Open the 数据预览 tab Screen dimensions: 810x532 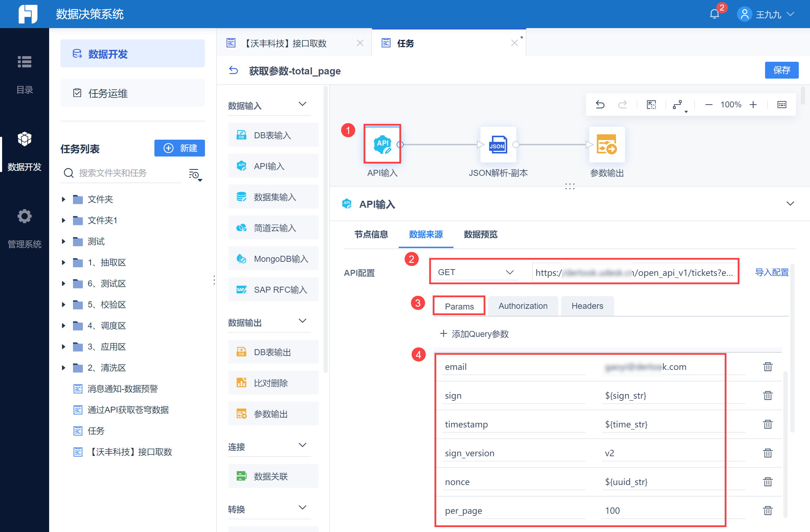(x=480, y=234)
